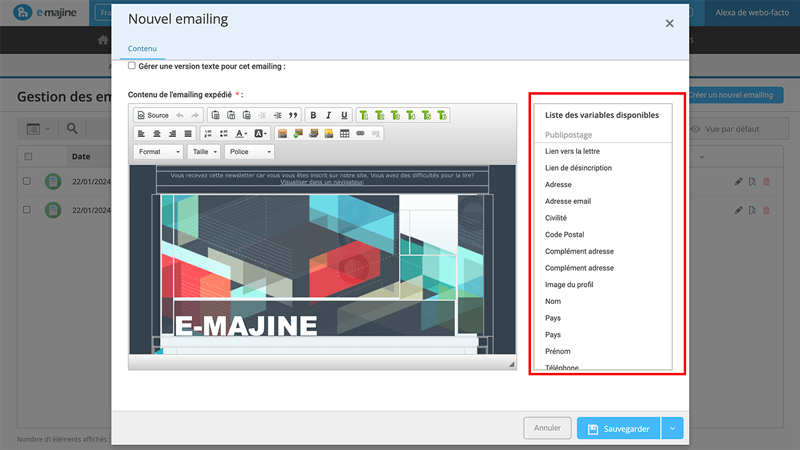Click the editor resize handle corner

[511, 364]
